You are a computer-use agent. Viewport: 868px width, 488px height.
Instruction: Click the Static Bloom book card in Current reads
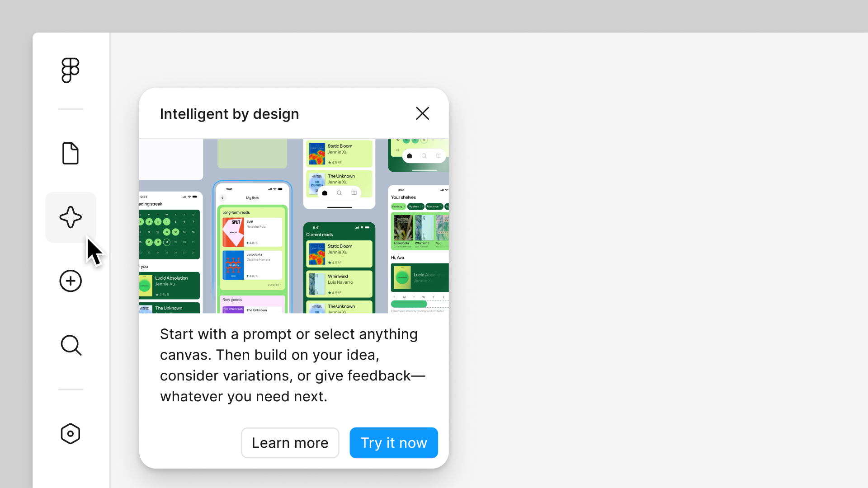pyautogui.click(x=339, y=254)
